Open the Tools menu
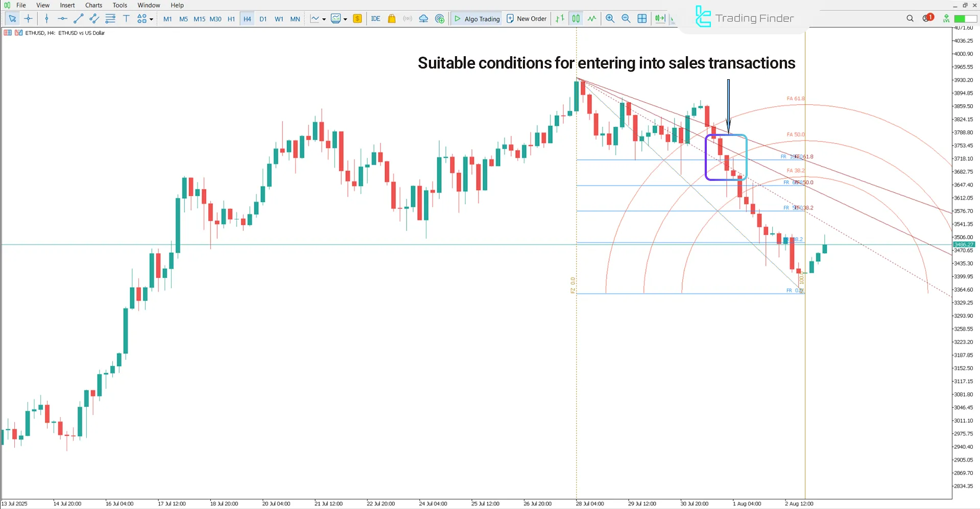Image resolution: width=980 pixels, height=509 pixels. [x=120, y=5]
